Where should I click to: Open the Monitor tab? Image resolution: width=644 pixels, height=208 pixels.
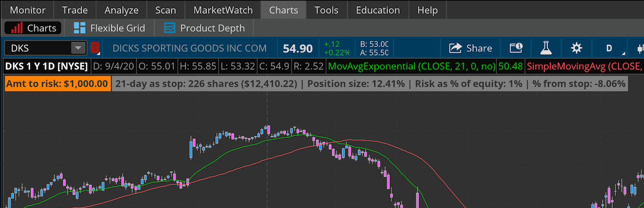[x=28, y=10]
